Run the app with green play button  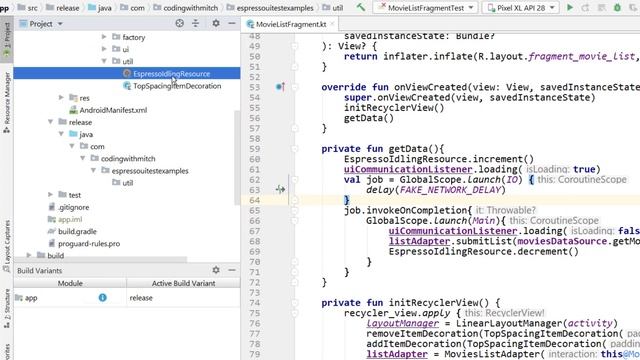(x=570, y=7)
